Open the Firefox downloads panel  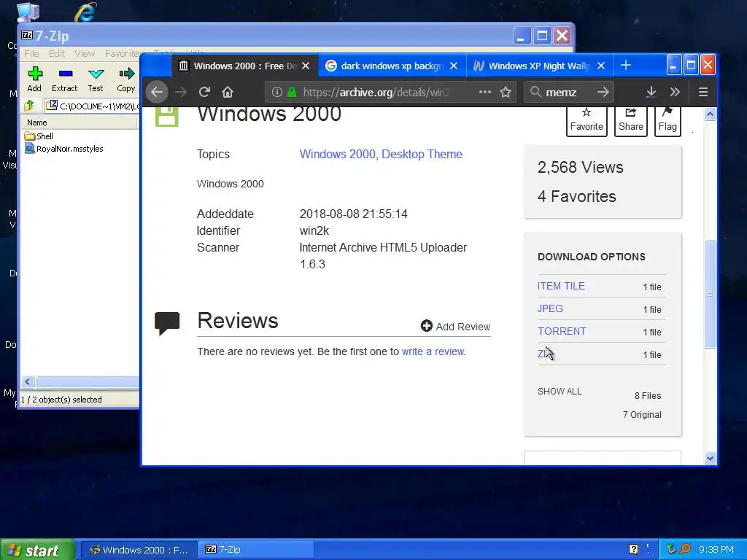click(x=651, y=92)
